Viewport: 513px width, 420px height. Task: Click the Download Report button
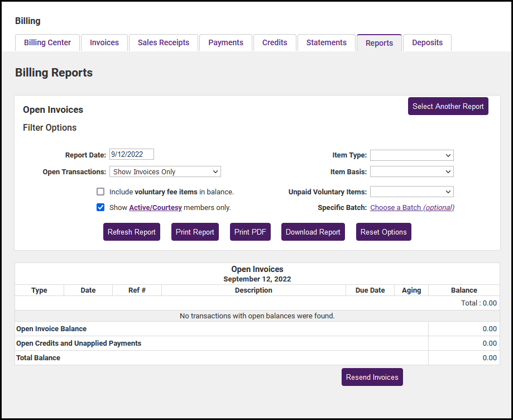313,232
